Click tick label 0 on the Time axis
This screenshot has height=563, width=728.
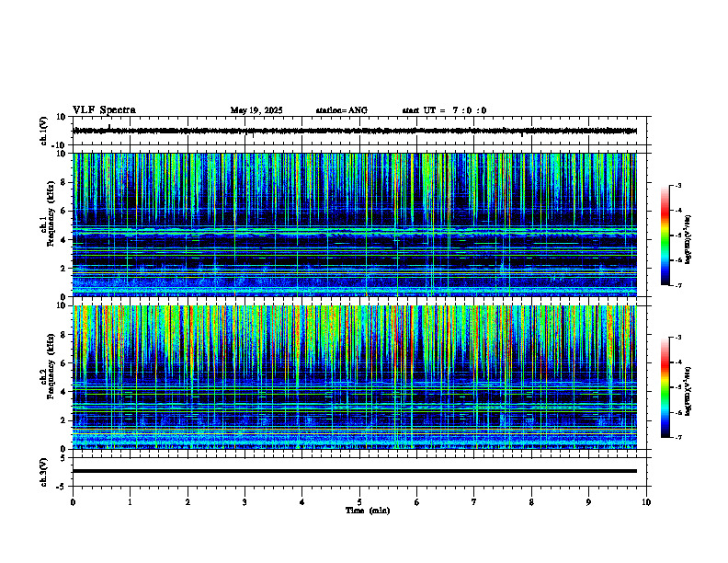pos(73,502)
